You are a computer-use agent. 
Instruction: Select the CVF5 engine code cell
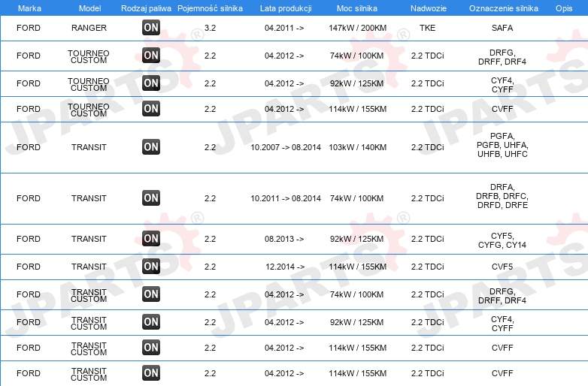click(502, 267)
